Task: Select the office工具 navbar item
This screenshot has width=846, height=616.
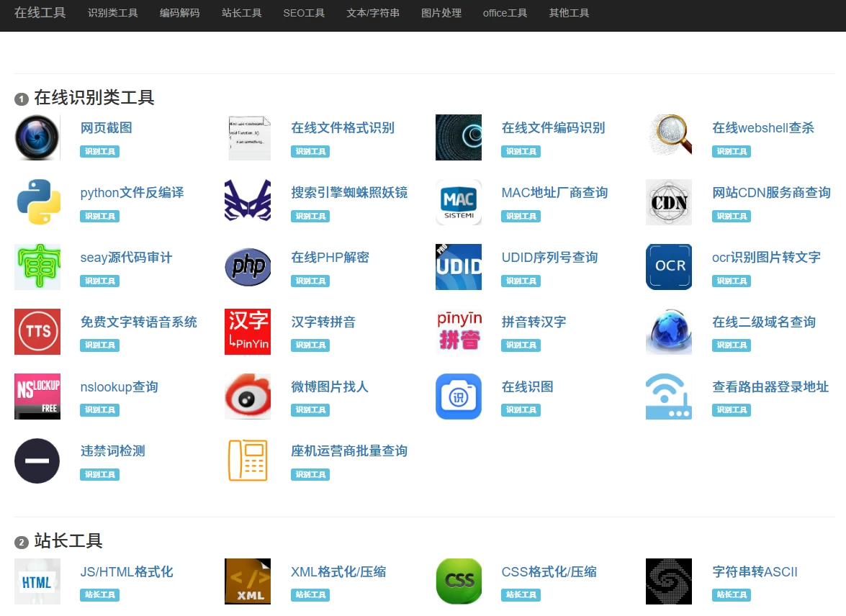Action: coord(505,13)
